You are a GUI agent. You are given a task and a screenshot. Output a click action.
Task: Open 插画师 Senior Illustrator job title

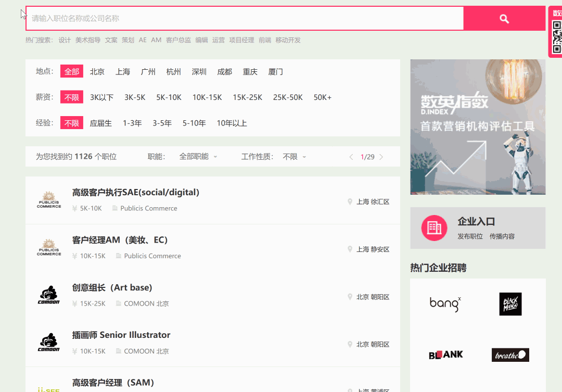121,335
